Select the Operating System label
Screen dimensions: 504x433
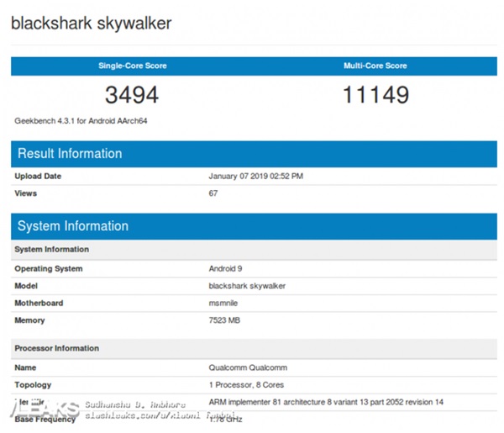[x=49, y=269]
